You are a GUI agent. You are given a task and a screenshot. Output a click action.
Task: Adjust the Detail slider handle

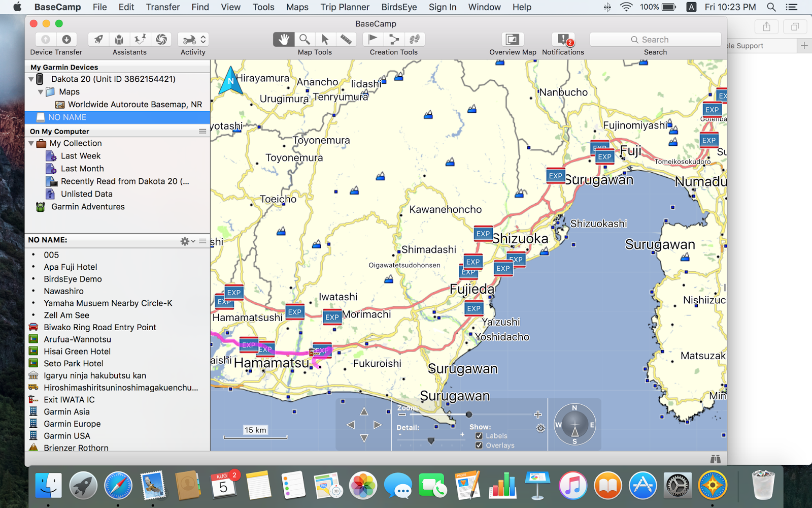pyautogui.click(x=431, y=440)
